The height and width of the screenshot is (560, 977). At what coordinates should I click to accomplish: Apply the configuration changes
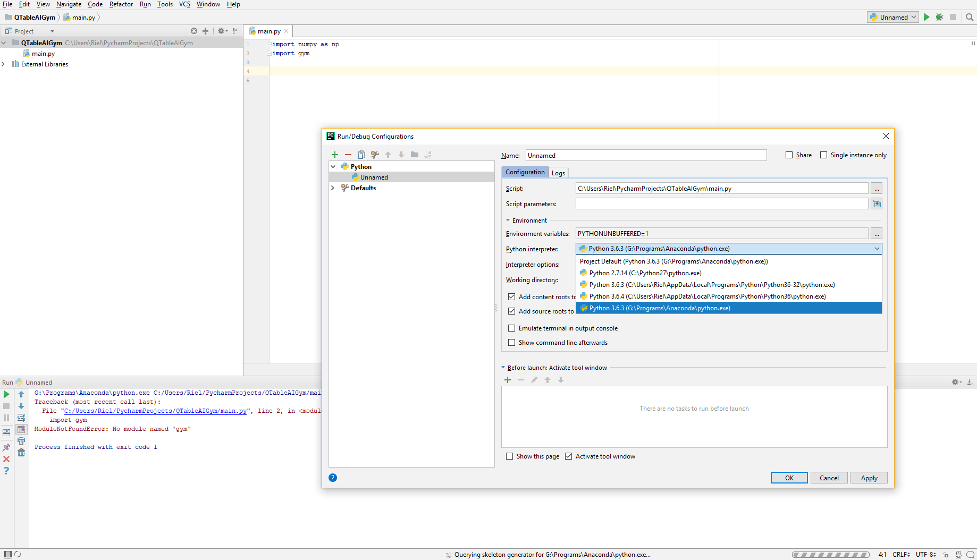coord(869,478)
